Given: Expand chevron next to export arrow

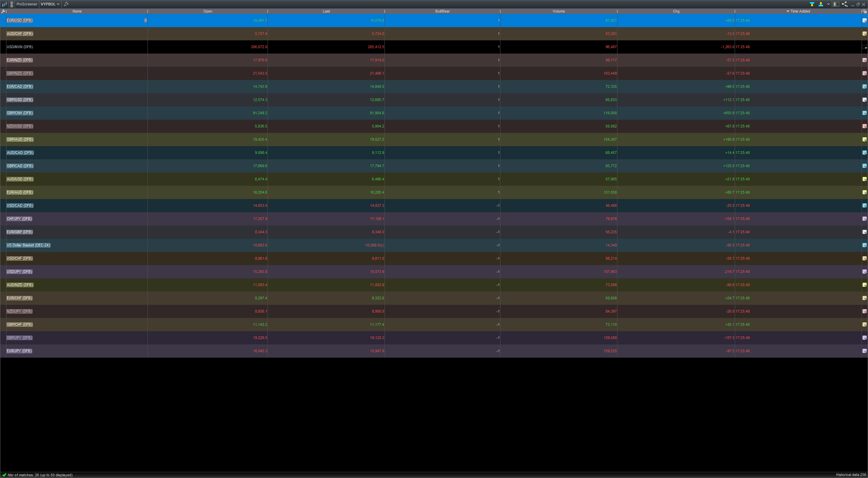Looking at the screenshot, I should 828,4.
